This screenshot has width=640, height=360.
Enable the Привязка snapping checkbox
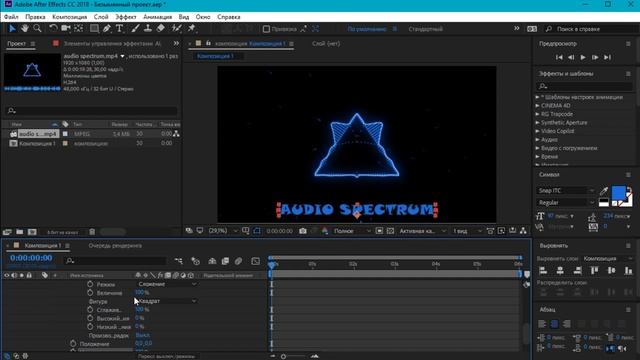click(267, 29)
